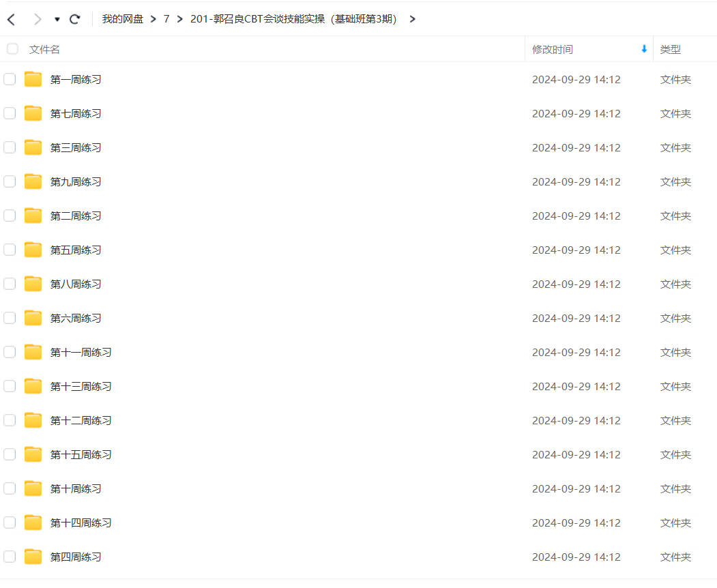
Task: Select the folder name 第五周练习
Action: (x=76, y=250)
